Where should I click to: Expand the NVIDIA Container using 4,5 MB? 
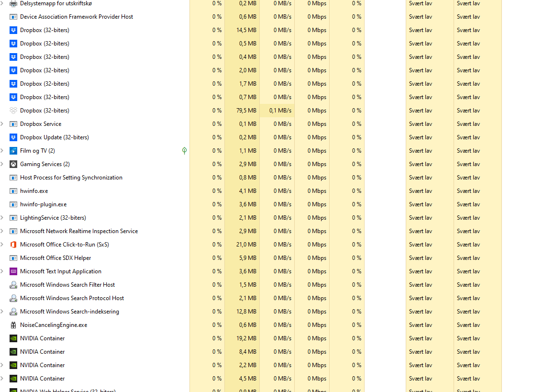2,379
